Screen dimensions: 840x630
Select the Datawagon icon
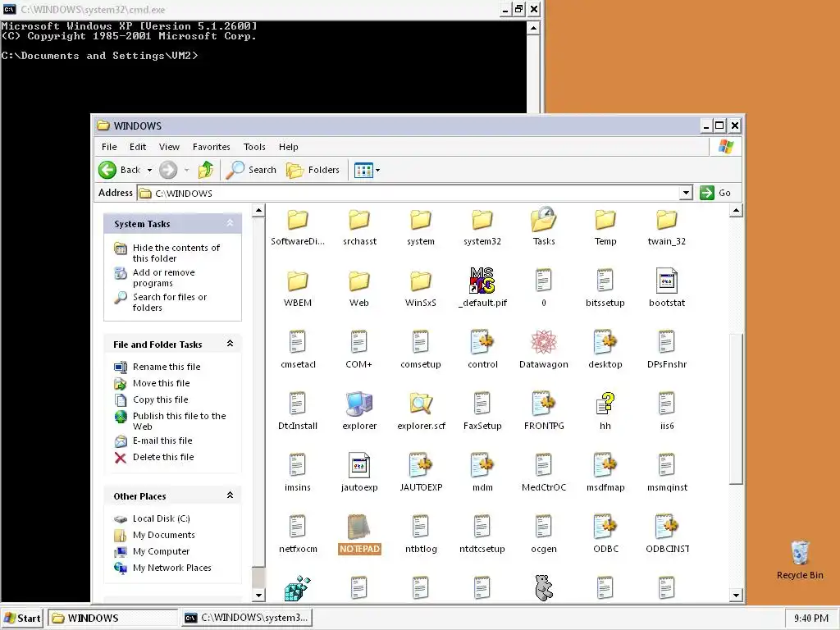pos(544,342)
